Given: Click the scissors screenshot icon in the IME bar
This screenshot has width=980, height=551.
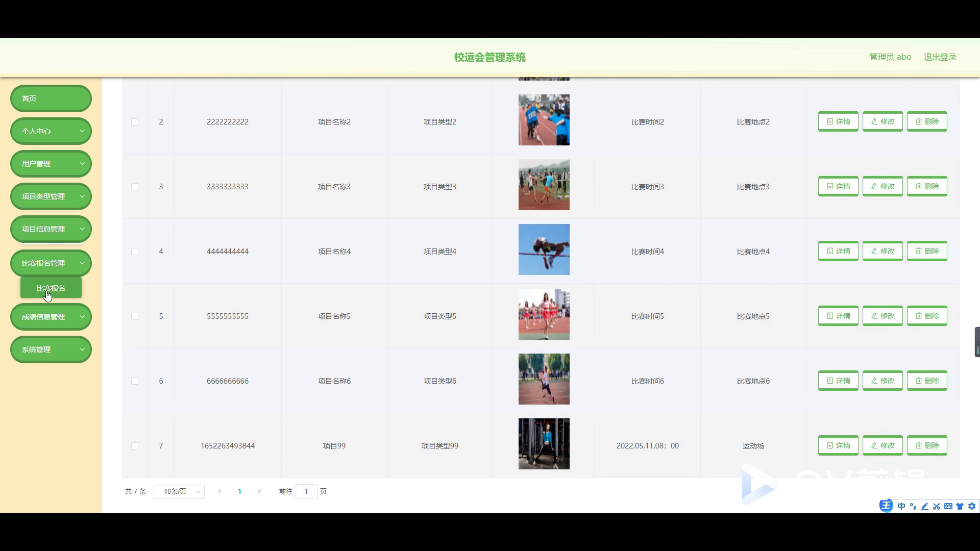Looking at the screenshot, I should tap(937, 506).
